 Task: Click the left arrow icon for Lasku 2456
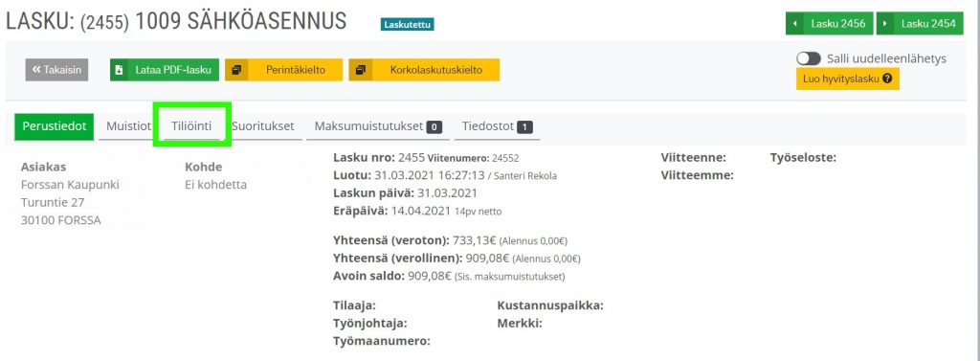pos(795,24)
